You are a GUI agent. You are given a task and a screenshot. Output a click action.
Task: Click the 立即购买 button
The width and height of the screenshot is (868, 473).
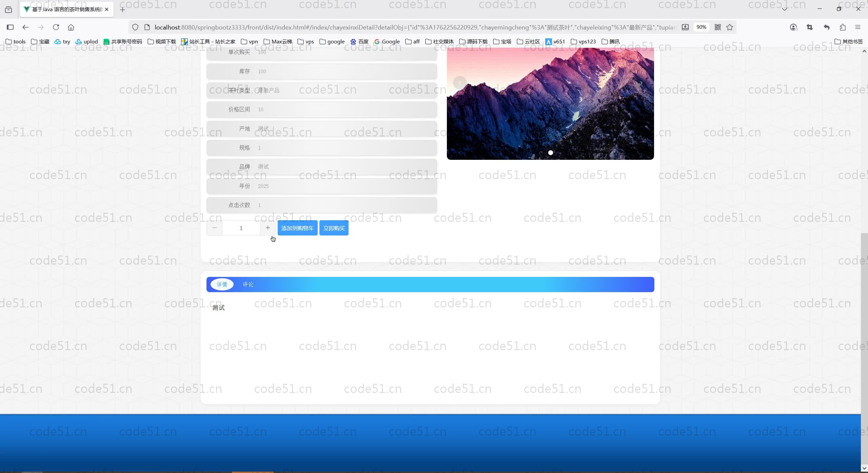334,228
